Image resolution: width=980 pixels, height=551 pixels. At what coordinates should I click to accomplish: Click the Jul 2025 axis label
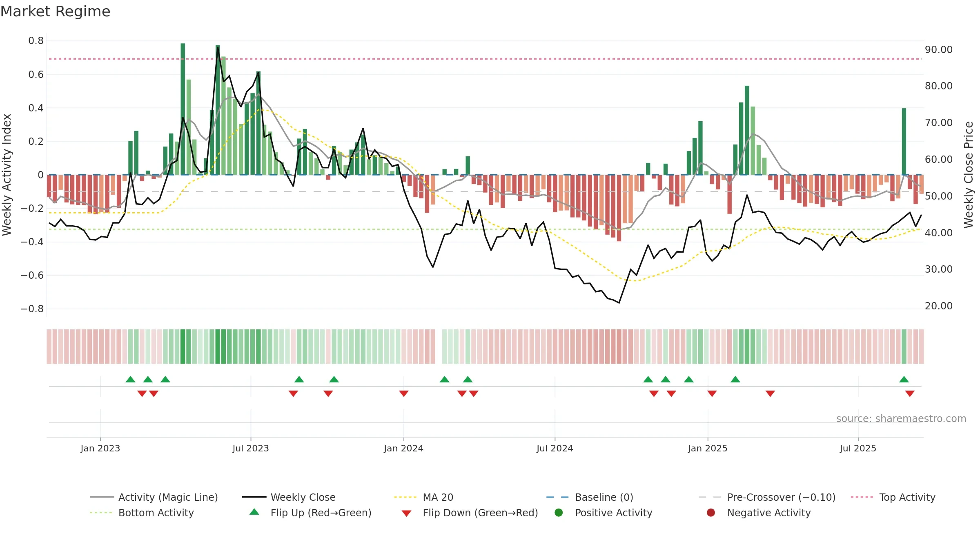tap(858, 448)
